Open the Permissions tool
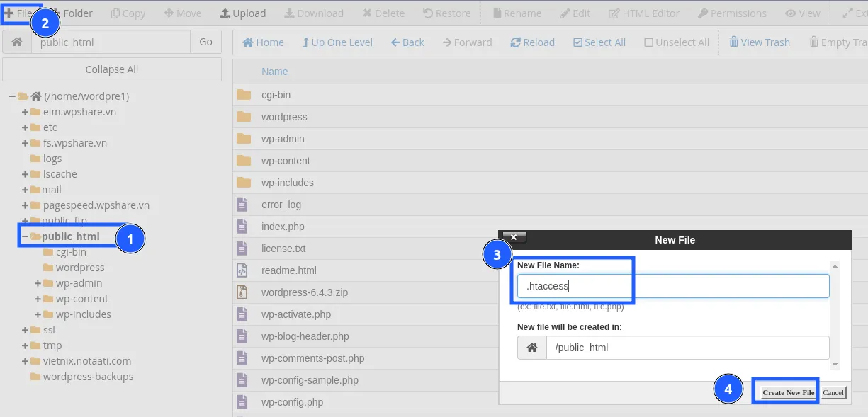The width and height of the screenshot is (868, 417). click(732, 13)
